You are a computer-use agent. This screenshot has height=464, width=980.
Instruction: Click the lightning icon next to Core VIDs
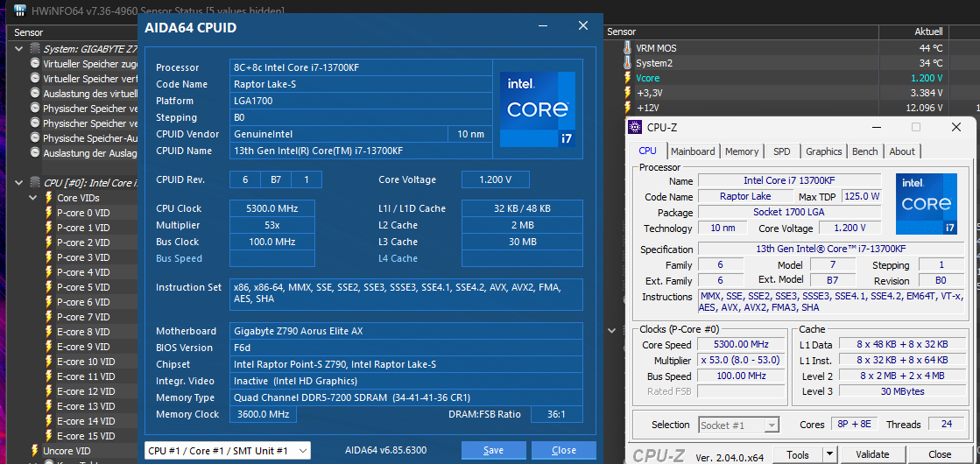pyautogui.click(x=48, y=197)
